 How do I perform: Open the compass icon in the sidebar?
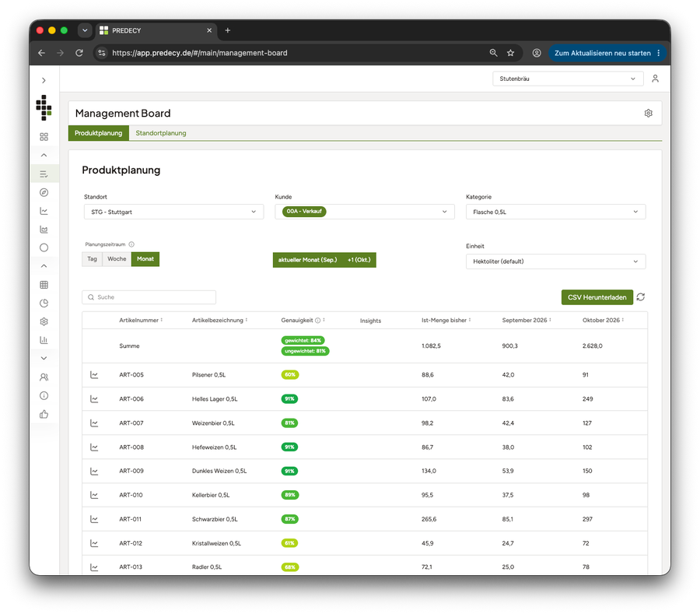44,192
